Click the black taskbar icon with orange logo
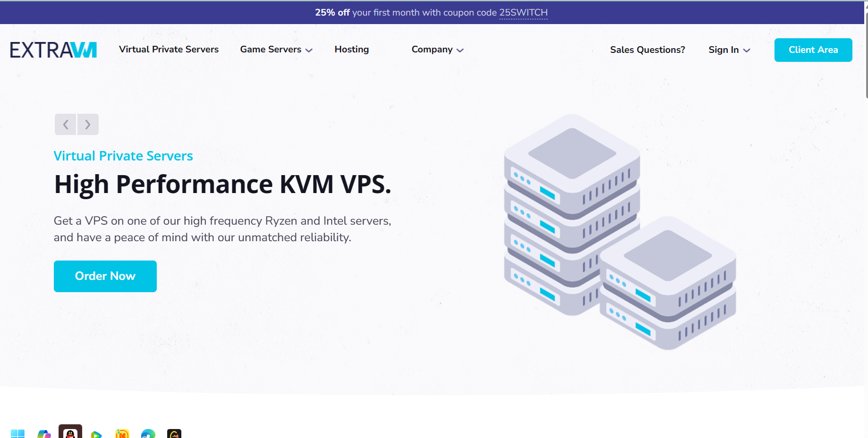868x438 pixels. [x=174, y=433]
